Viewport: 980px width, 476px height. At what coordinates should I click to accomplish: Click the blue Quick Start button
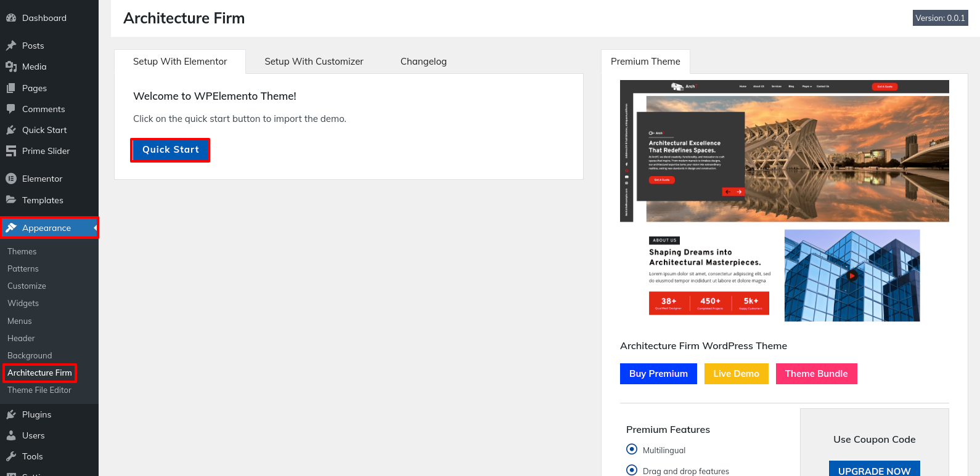[x=170, y=150]
